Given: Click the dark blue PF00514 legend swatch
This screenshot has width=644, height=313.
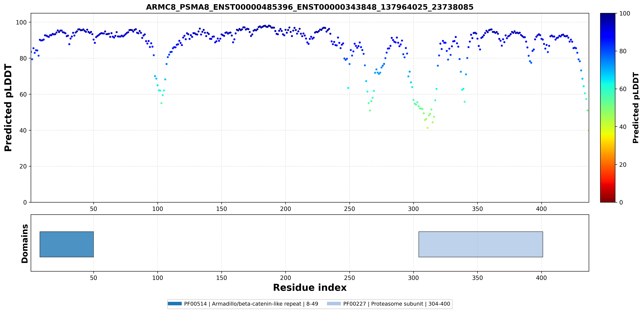Looking at the screenshot, I should 175,304.
